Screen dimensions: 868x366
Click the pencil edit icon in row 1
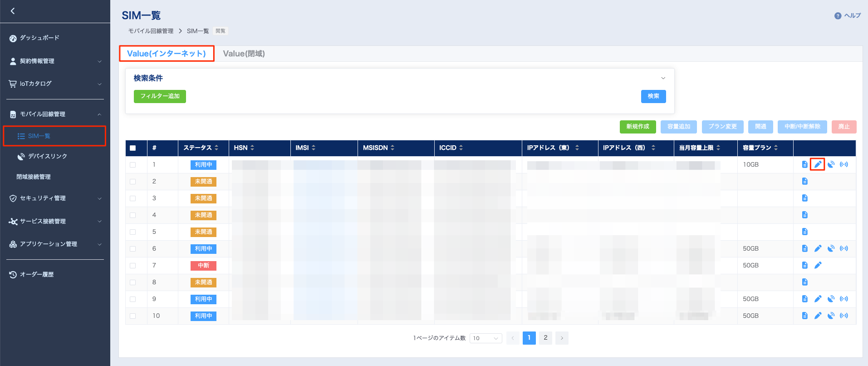tap(818, 164)
